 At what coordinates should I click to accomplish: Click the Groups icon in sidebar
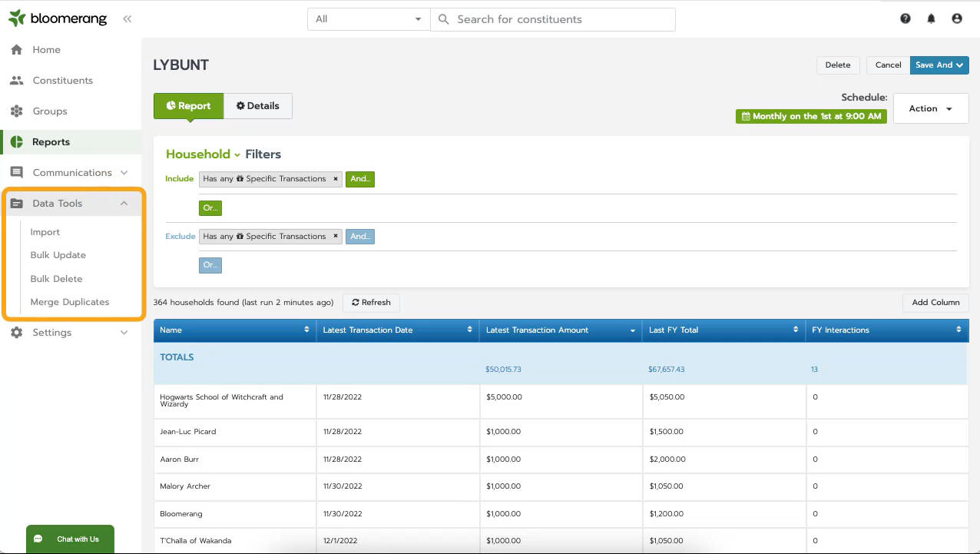point(16,111)
